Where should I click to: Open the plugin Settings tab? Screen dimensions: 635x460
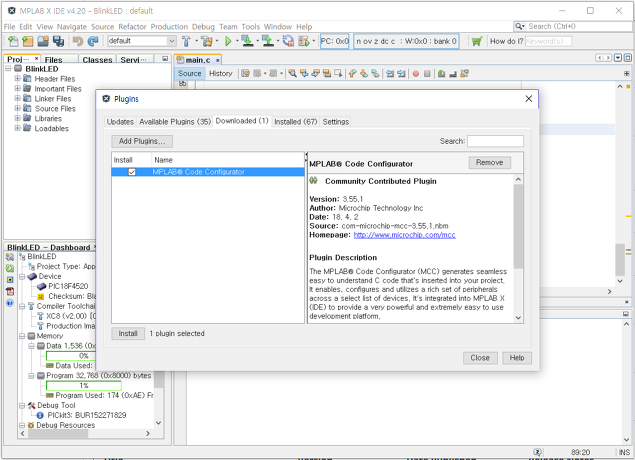point(335,121)
